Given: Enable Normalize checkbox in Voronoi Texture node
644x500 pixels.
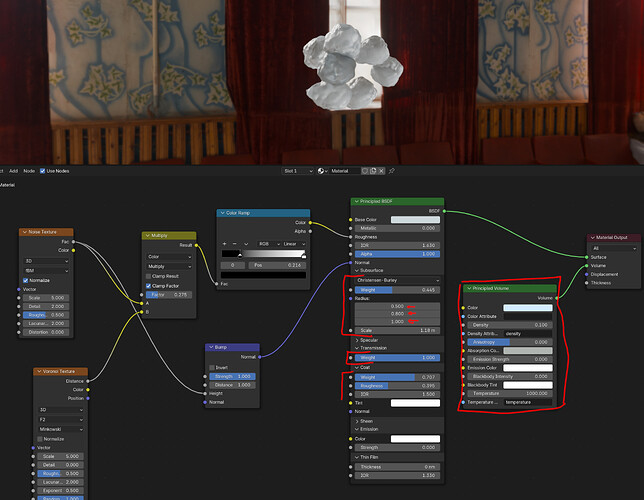Looking at the screenshot, I should point(40,439).
